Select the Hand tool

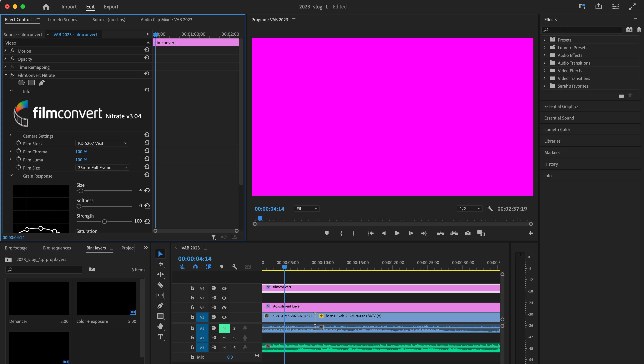coord(160,326)
